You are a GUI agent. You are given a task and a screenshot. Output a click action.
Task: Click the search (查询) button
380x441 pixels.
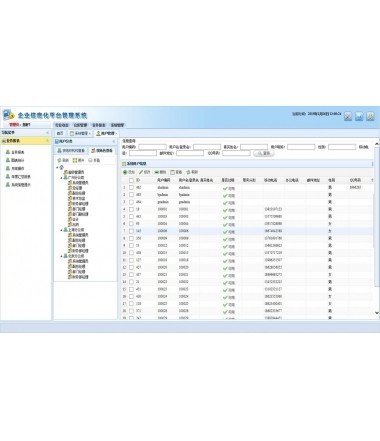(x=264, y=153)
